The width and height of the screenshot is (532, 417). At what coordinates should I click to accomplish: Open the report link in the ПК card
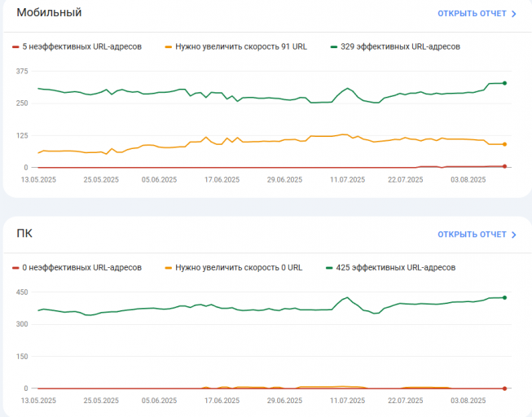click(477, 235)
